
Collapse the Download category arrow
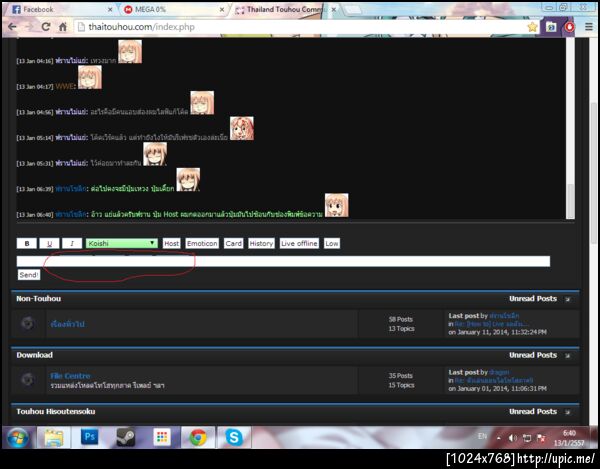[x=568, y=356]
